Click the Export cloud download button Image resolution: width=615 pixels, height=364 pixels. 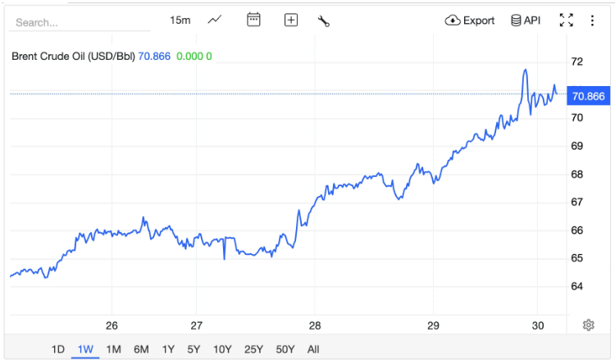470,20
